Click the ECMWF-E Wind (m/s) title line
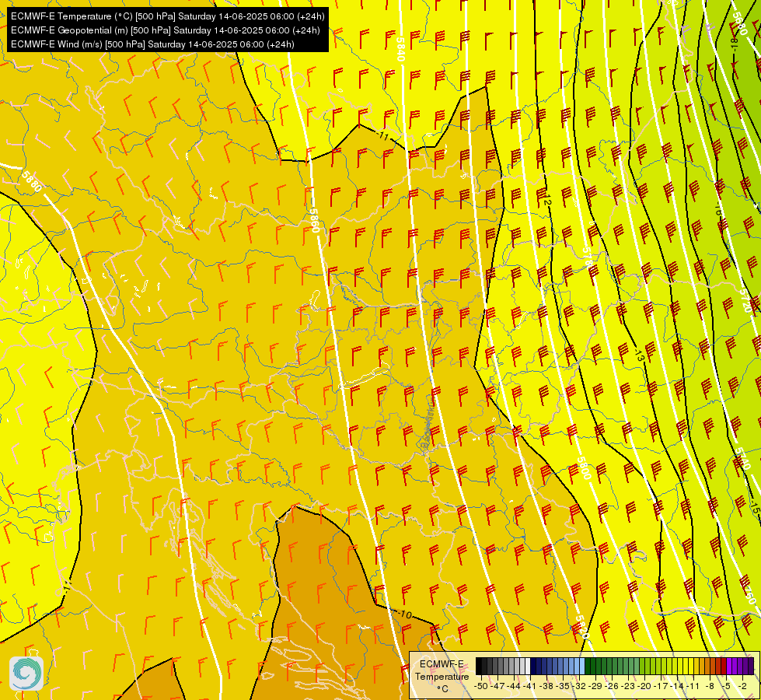The width and height of the screenshot is (761, 700). 152,44
